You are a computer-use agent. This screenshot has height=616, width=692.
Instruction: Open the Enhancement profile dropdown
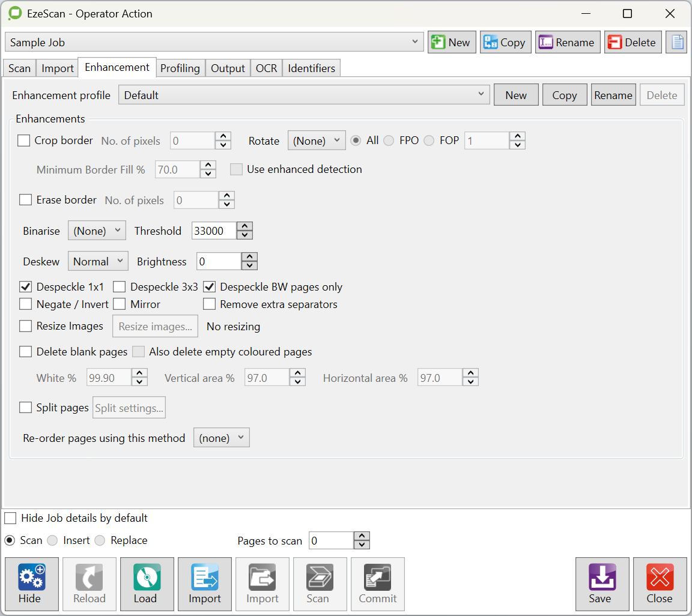click(x=303, y=95)
